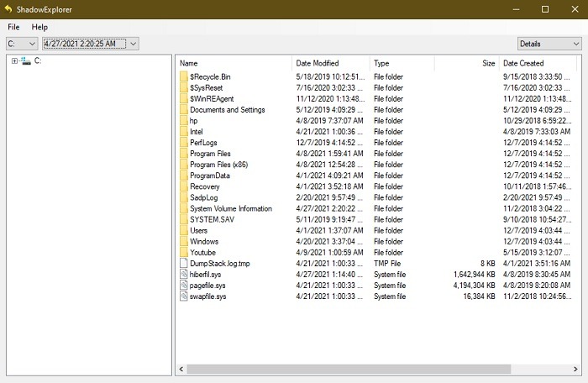This screenshot has width=588, height=383.
Task: Select the "DumpStack.log.tmp" file name
Action: [220, 264]
